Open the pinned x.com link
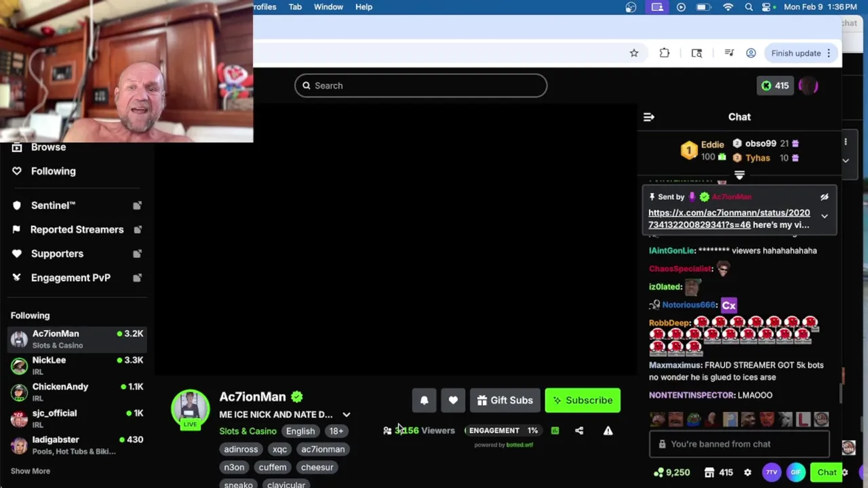The width and height of the screenshot is (868, 488). pos(729,218)
